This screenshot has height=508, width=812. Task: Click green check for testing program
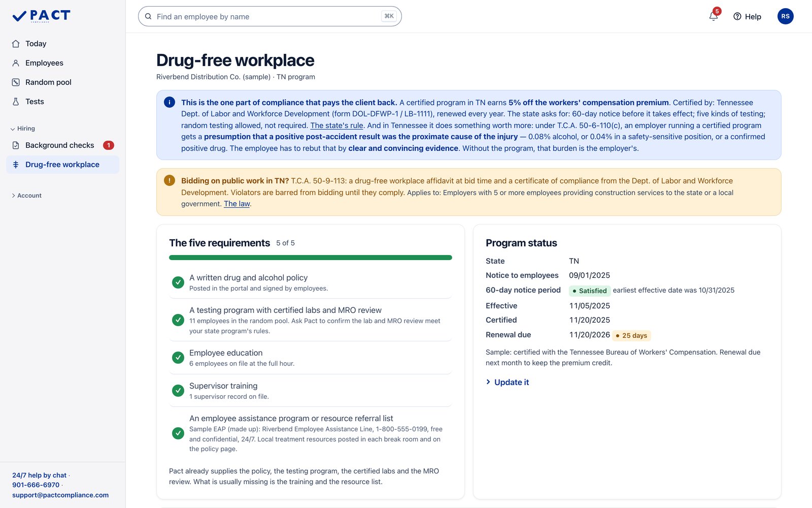(178, 320)
